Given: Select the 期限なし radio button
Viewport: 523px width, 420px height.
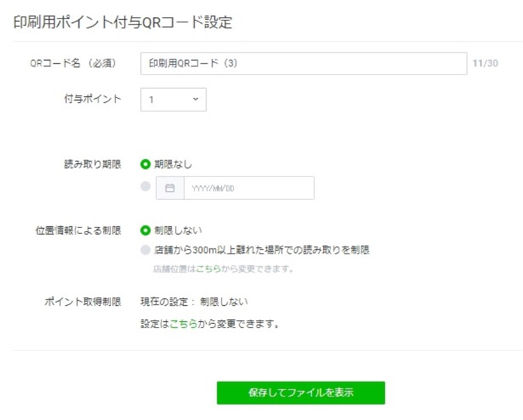Looking at the screenshot, I should click(x=146, y=164).
